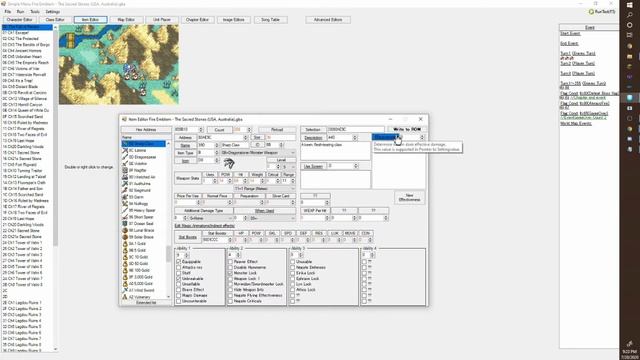Open the When Used effect dropdown
The image size is (640, 360).
tap(272, 218)
